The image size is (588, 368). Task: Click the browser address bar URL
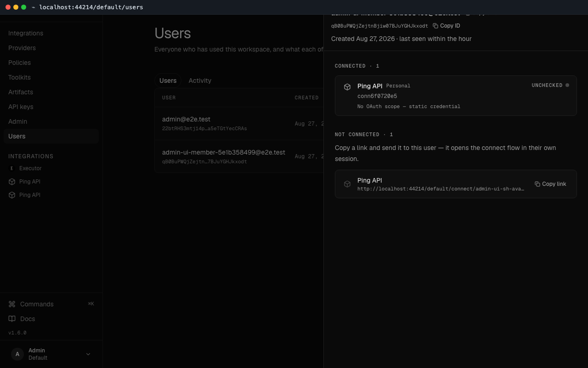pyautogui.click(x=91, y=7)
